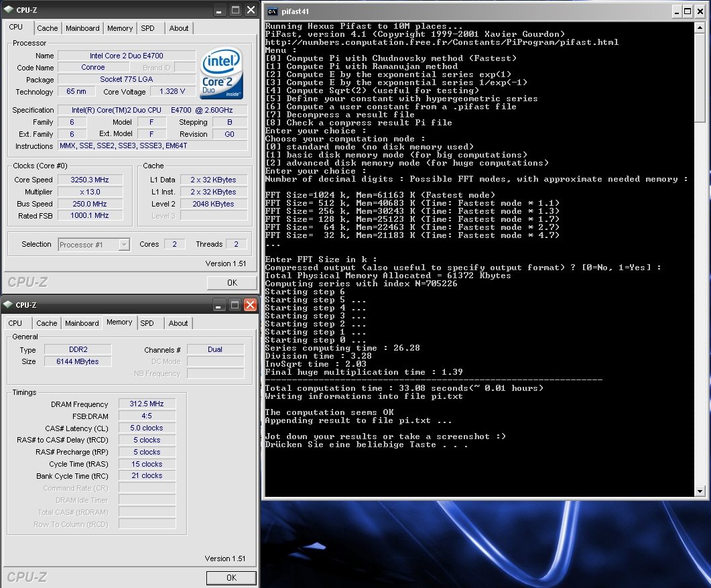Select CPU tab in top CPU-Z window
This screenshot has width=711, height=588.
pos(16,27)
